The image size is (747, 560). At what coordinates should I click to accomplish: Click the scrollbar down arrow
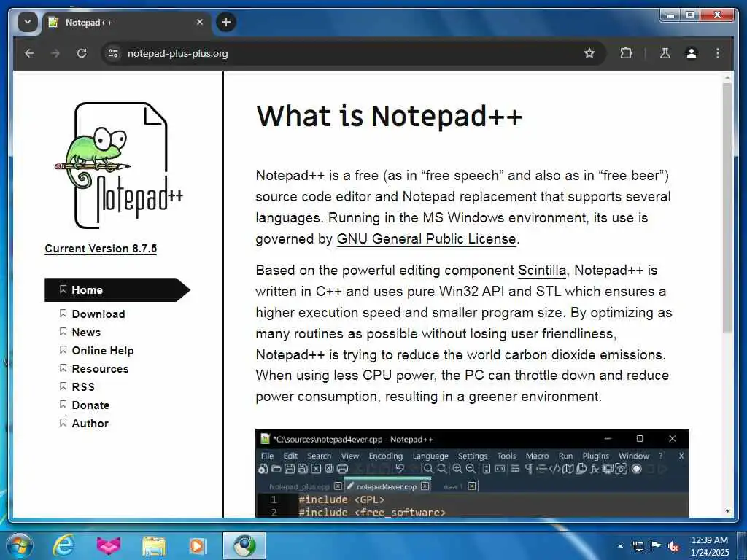727,511
